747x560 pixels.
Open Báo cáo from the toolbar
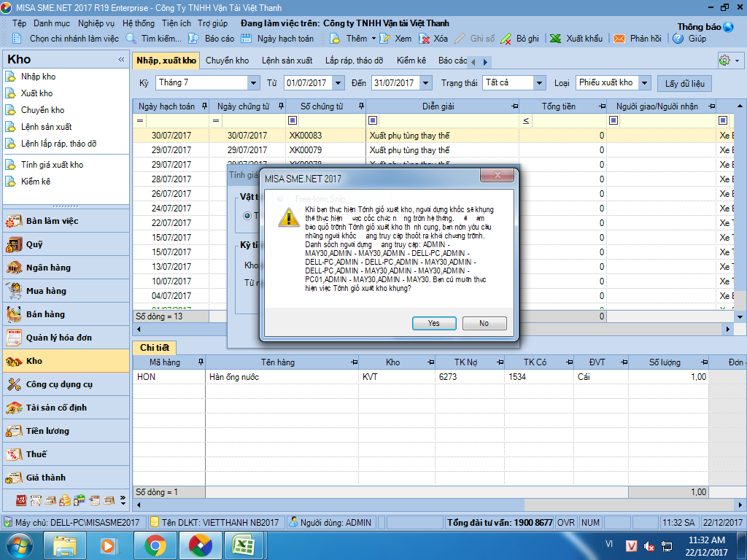point(211,39)
